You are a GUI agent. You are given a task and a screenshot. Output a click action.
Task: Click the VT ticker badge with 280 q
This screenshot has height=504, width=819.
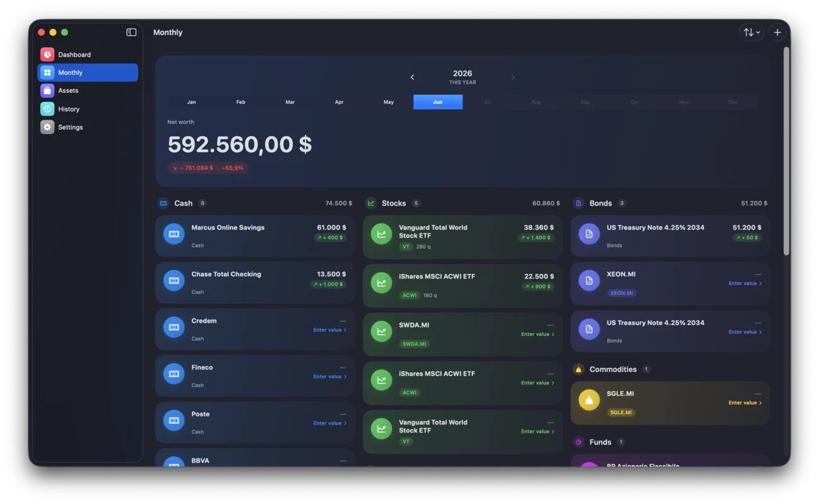point(406,247)
